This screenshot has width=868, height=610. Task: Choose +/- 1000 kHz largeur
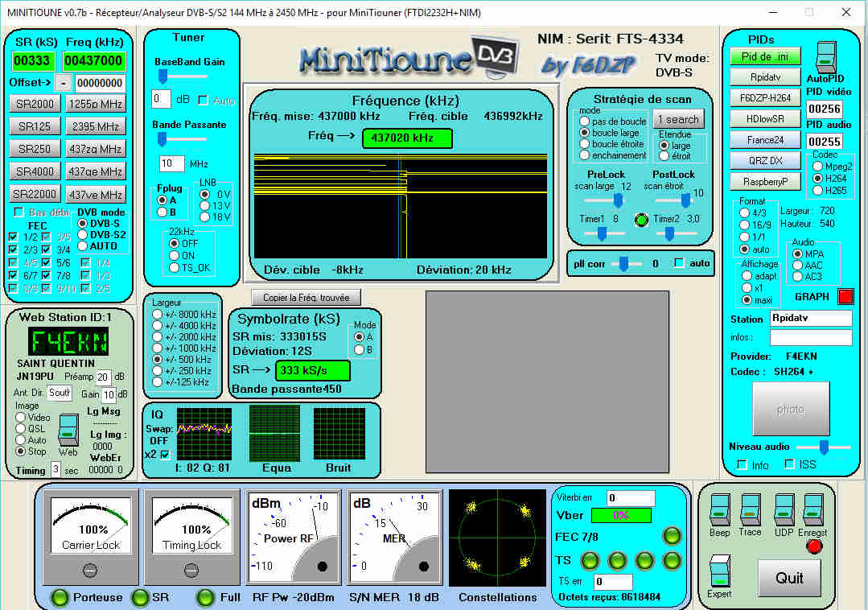pos(157,348)
